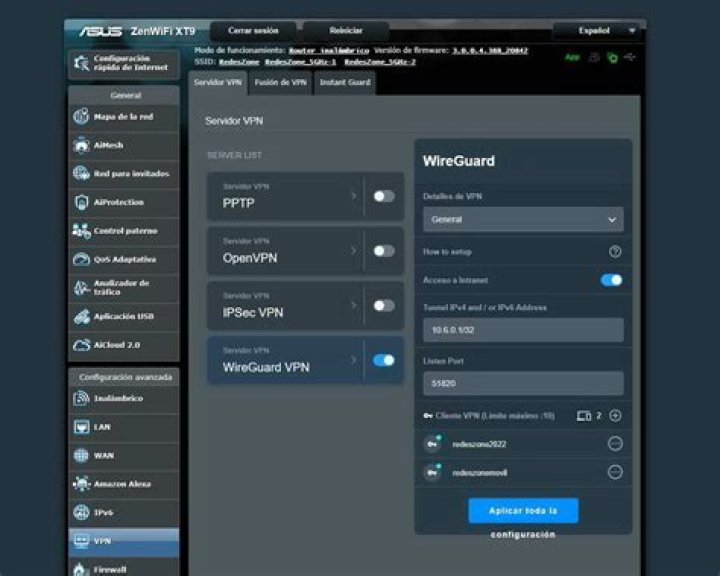Click the AiProtection shield icon

click(x=82, y=202)
